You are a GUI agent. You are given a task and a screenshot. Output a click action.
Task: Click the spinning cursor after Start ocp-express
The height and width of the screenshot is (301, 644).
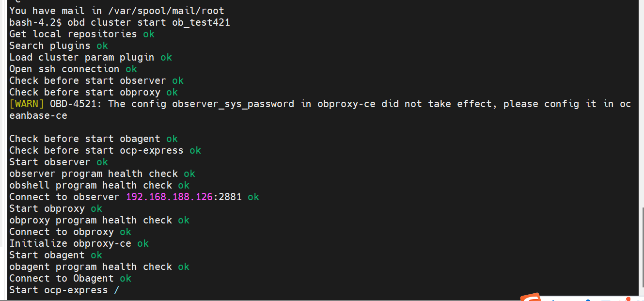coord(116,290)
